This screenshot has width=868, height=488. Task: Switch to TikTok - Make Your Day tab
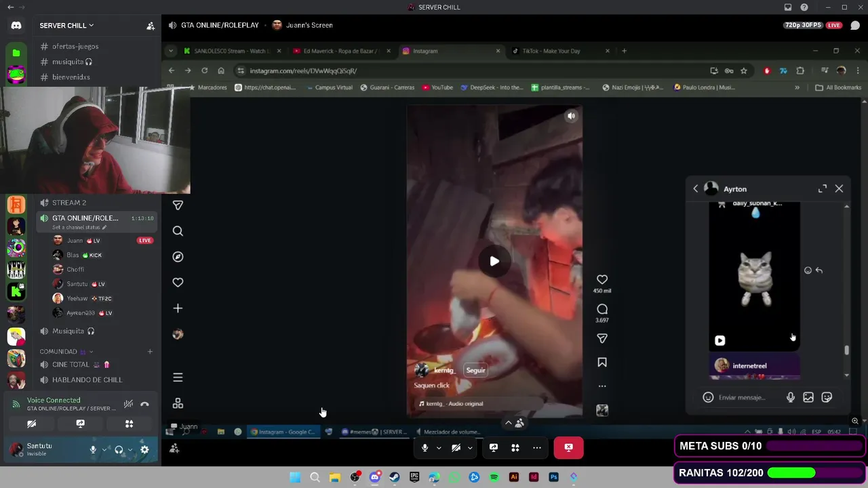click(x=559, y=51)
